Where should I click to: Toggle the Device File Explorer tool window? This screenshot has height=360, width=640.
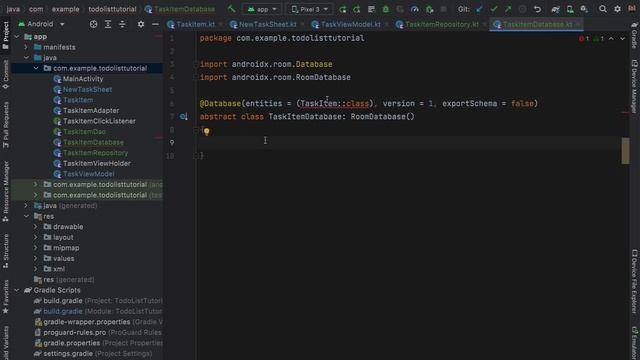tap(634, 282)
